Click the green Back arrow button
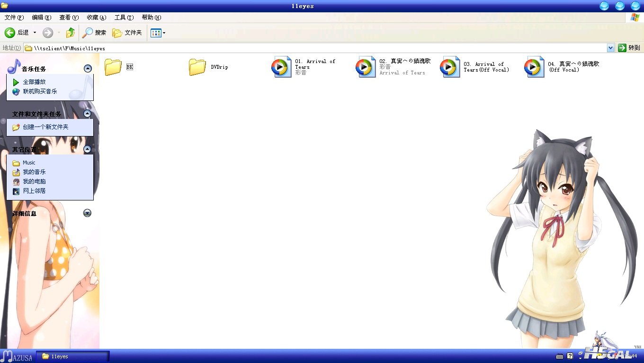 pyautogui.click(x=10, y=33)
